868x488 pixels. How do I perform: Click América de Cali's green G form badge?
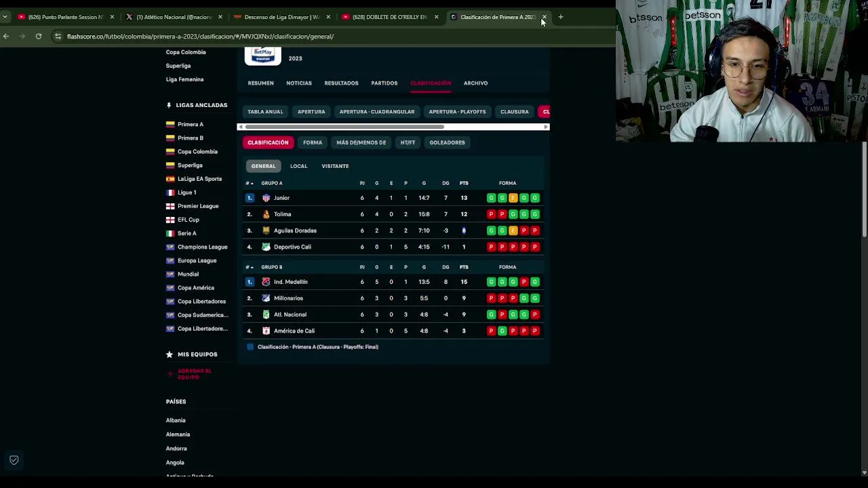coord(502,331)
